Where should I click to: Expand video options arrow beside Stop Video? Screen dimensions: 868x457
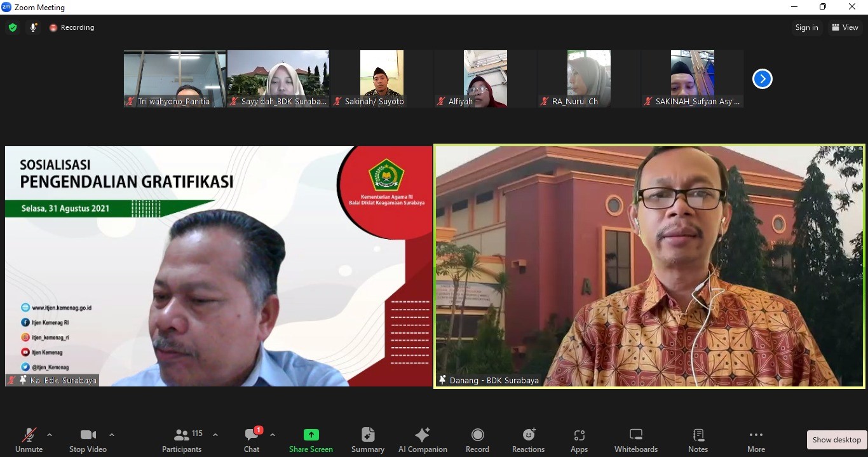[112, 435]
